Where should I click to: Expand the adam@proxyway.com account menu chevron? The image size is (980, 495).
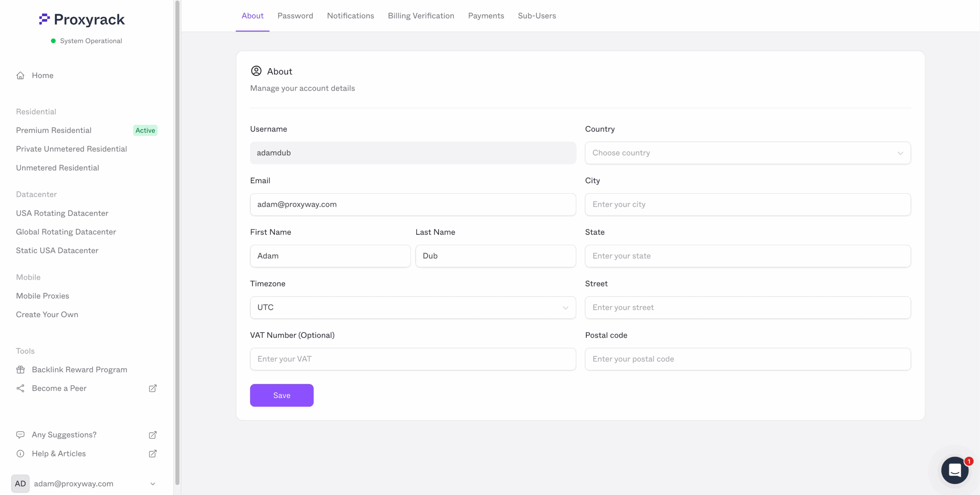153,484
